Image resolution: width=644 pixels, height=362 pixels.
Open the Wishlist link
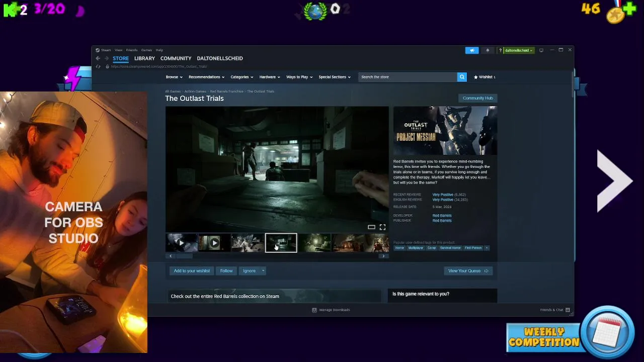[x=485, y=77]
